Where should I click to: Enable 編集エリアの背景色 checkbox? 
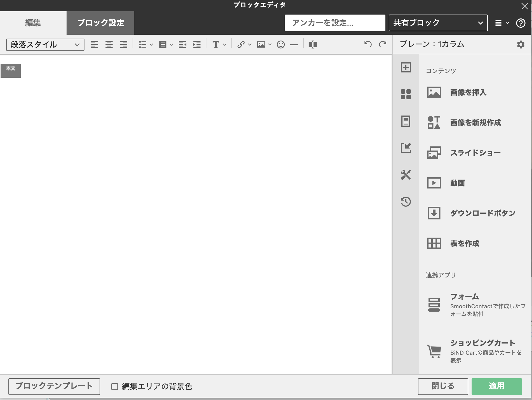point(115,387)
